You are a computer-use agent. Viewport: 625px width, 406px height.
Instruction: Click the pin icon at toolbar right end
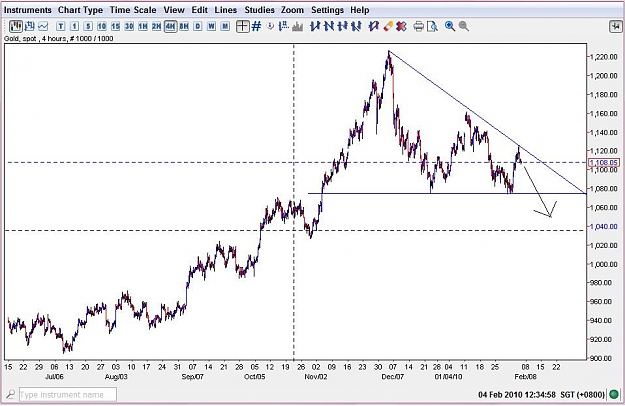(615, 27)
